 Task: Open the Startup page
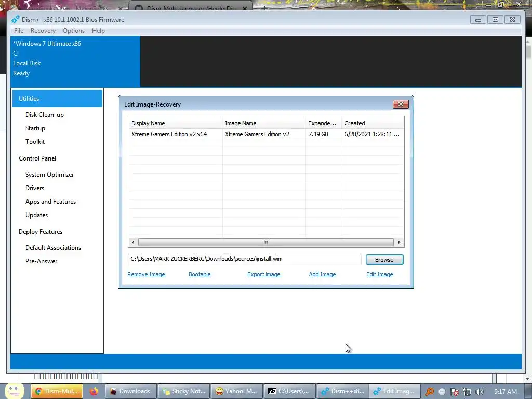[x=35, y=128]
